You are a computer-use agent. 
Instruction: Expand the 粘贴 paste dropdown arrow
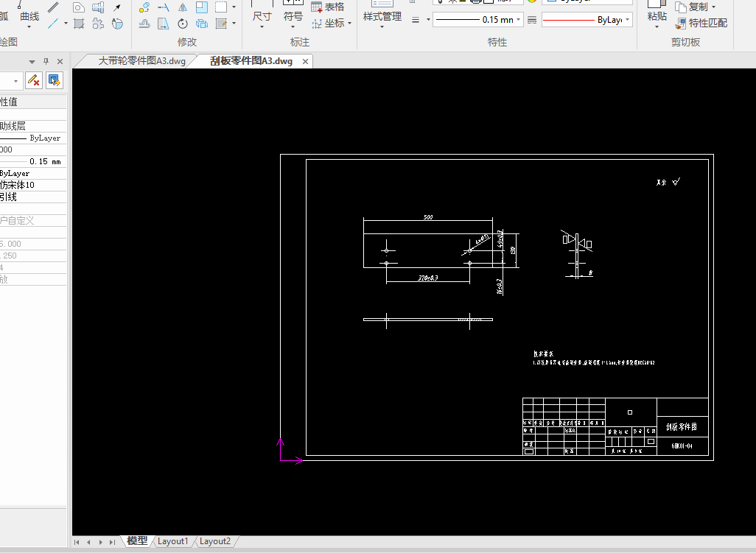(656, 27)
